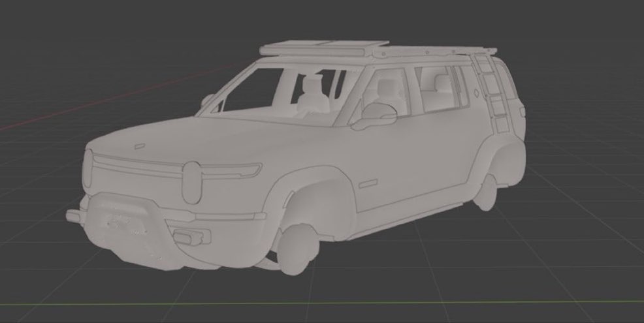Select the oval headlight at the front corner
Viewport: 644px width, 323px height.
[192, 183]
